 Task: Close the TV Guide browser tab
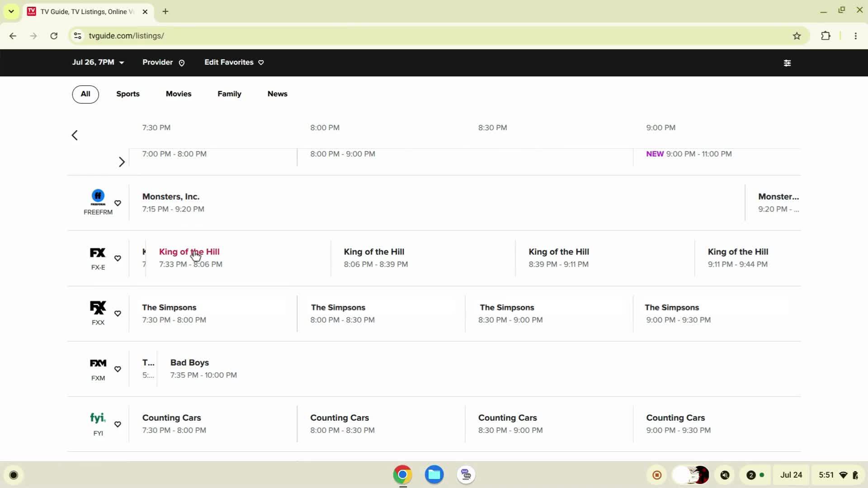click(145, 12)
